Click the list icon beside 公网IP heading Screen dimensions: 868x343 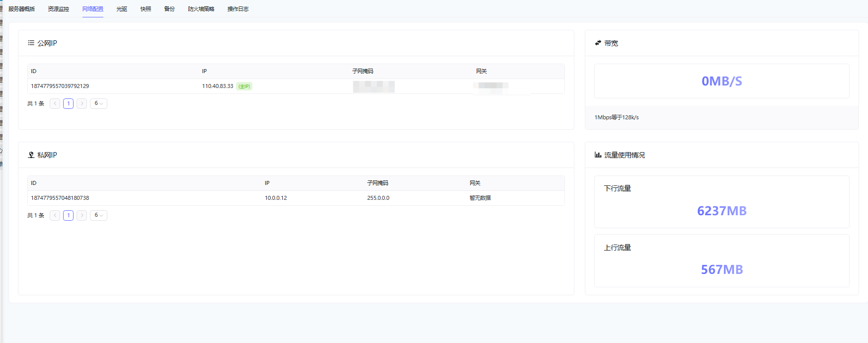point(31,43)
